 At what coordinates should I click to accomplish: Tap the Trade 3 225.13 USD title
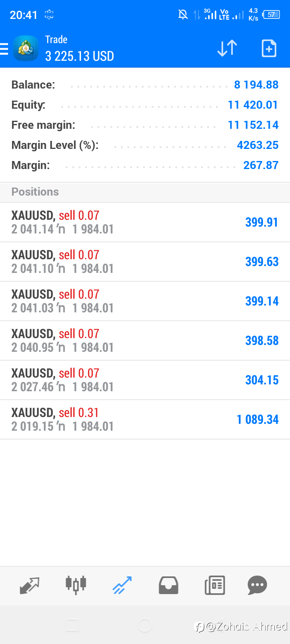click(x=79, y=48)
